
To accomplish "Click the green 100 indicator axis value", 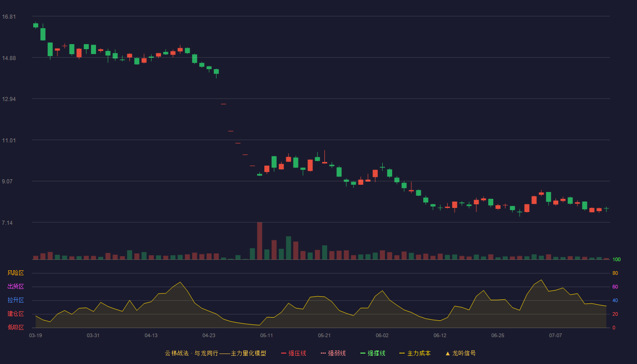I will coord(617,260).
